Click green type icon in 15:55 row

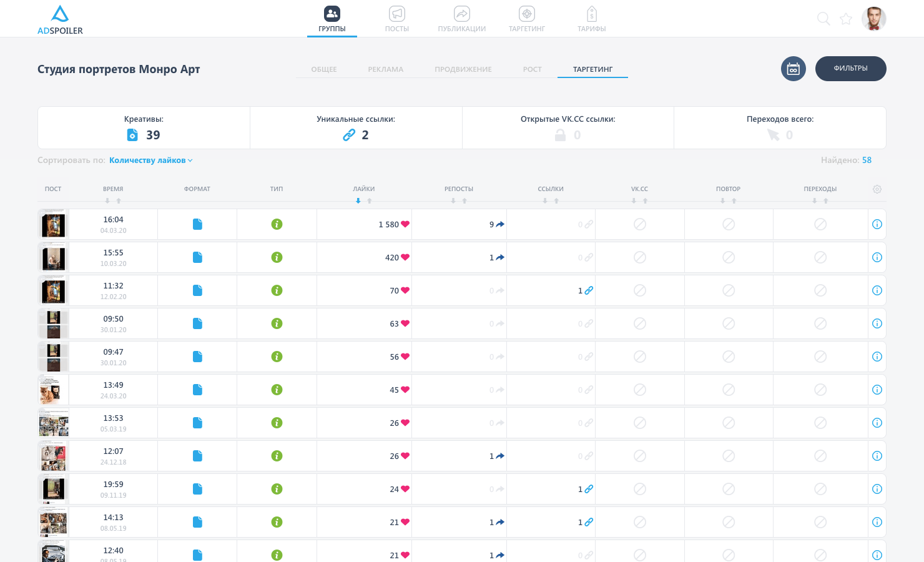click(277, 257)
